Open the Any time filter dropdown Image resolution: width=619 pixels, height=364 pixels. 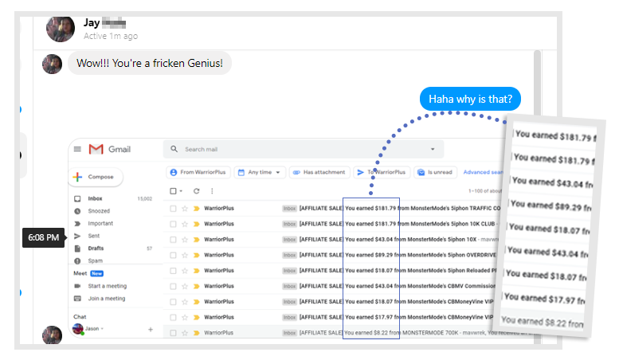click(260, 173)
